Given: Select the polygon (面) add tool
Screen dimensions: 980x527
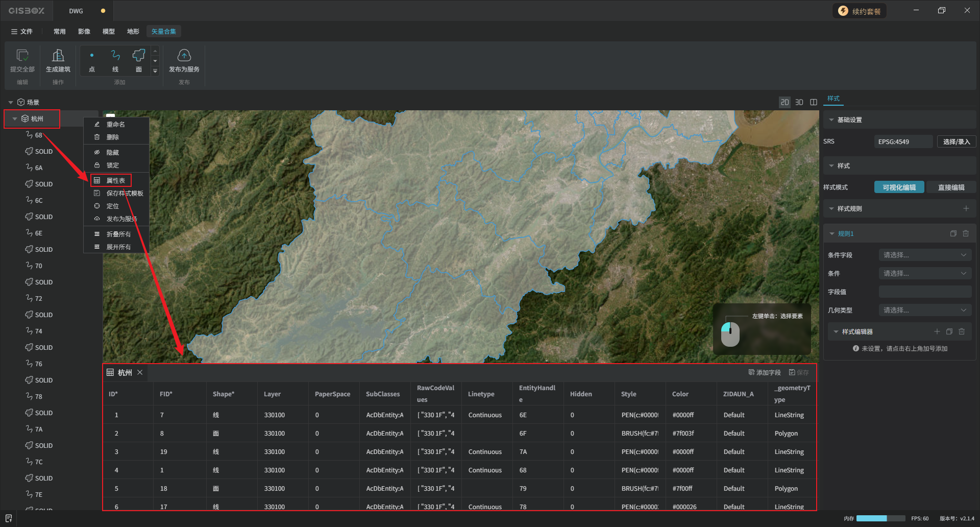Looking at the screenshot, I should tap(139, 56).
